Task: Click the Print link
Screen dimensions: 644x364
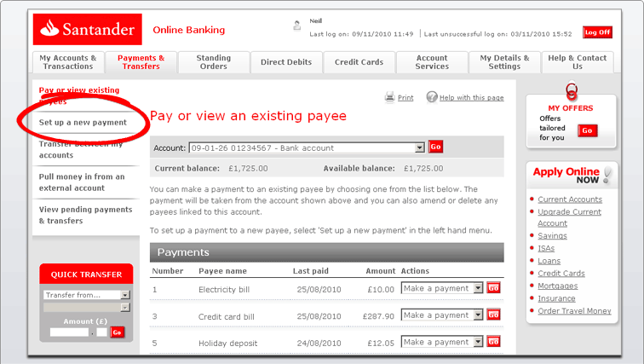Action: [x=405, y=98]
